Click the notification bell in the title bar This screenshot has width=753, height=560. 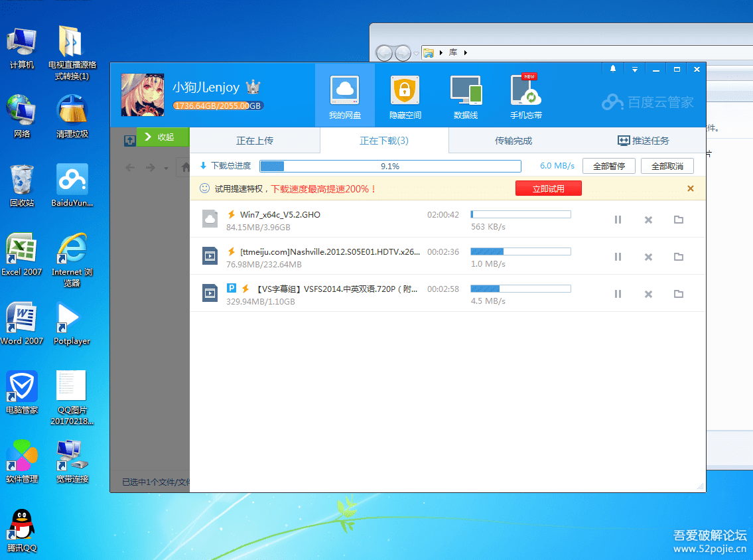(x=613, y=69)
